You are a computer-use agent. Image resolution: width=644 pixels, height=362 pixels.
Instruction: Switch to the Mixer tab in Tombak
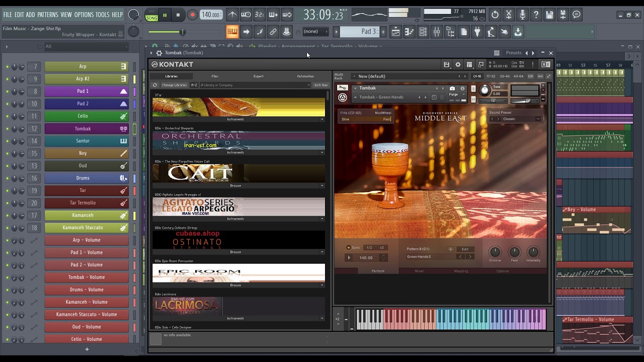[x=419, y=271]
